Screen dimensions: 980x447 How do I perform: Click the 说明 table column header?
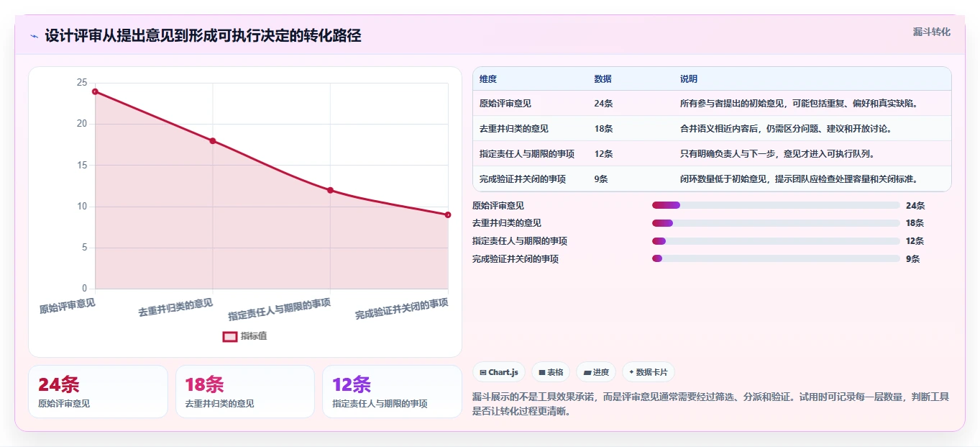(x=689, y=79)
